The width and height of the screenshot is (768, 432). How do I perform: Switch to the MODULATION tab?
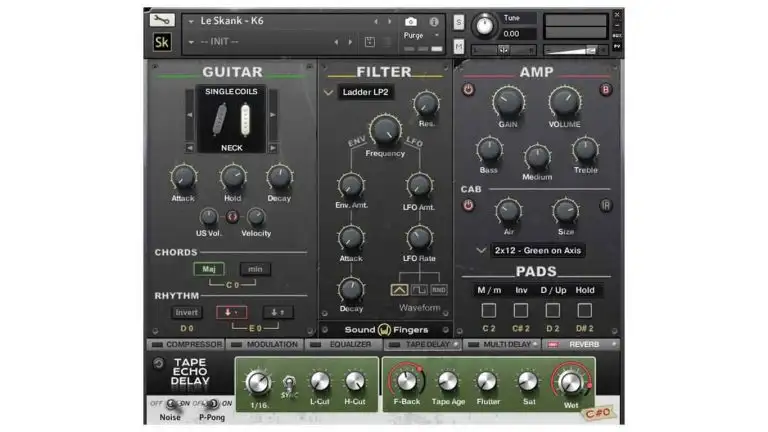[265, 345]
